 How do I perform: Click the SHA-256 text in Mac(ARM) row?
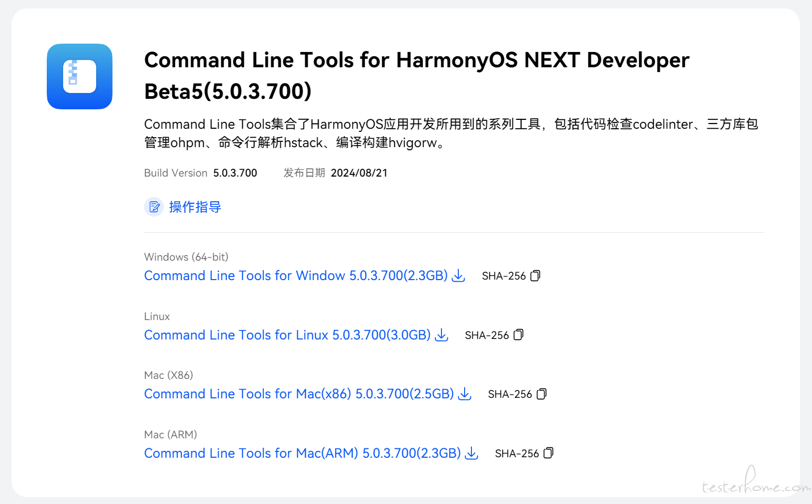point(517,454)
